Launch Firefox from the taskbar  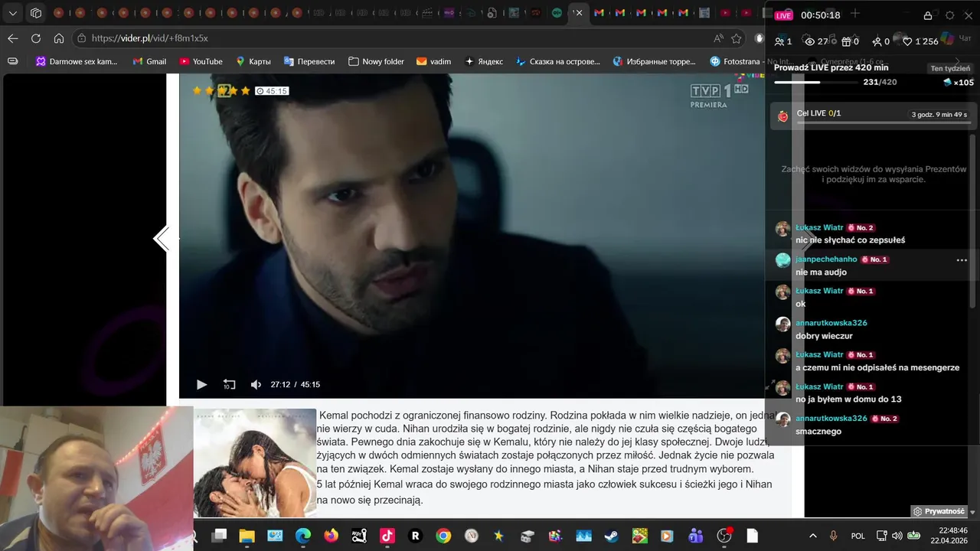332,536
